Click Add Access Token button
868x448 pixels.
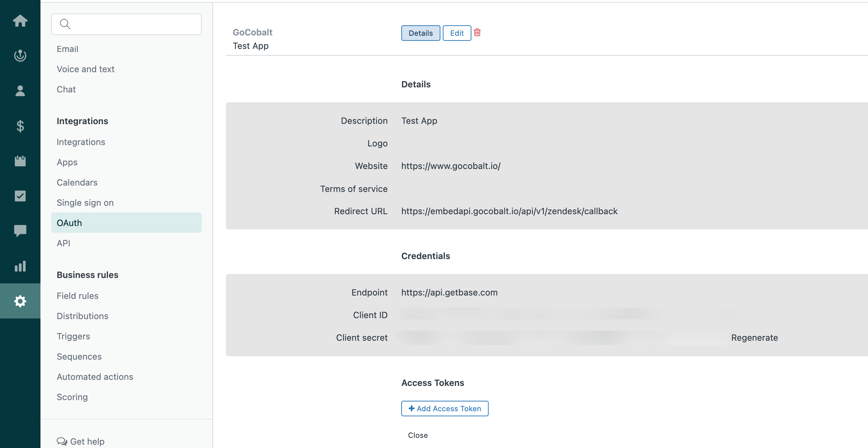(444, 409)
